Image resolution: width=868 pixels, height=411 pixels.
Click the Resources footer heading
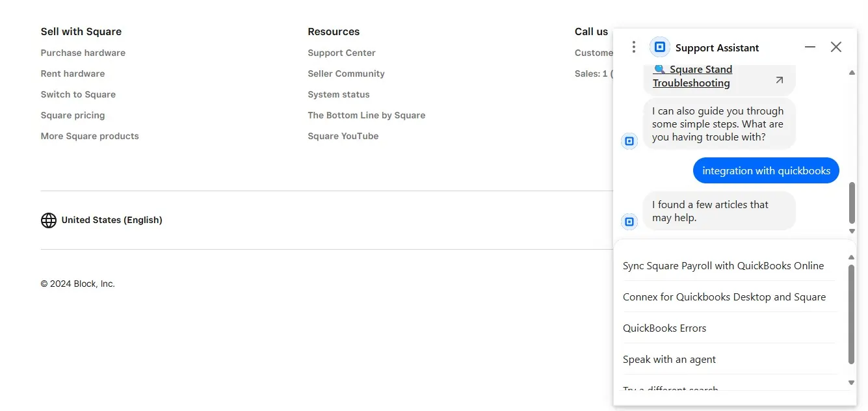pos(334,31)
